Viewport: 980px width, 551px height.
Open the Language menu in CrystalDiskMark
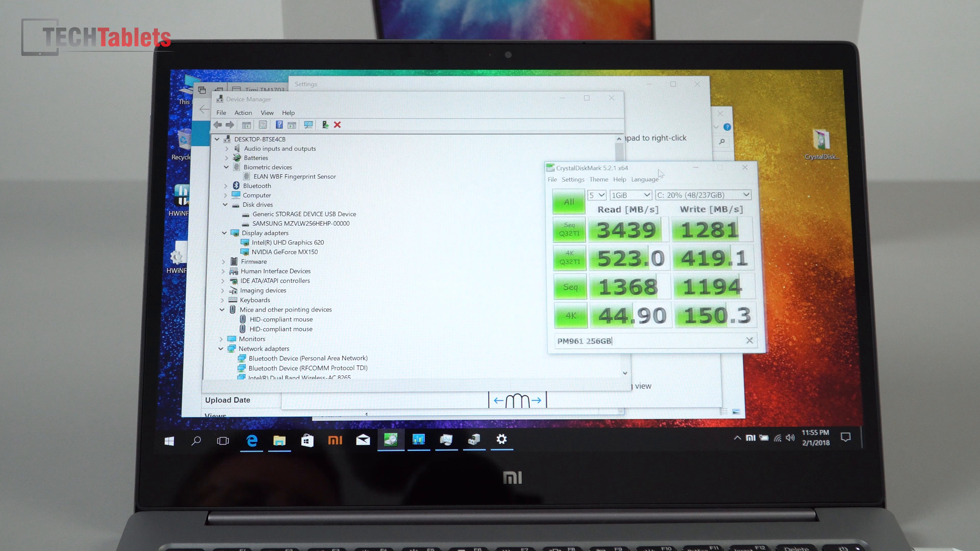click(645, 180)
